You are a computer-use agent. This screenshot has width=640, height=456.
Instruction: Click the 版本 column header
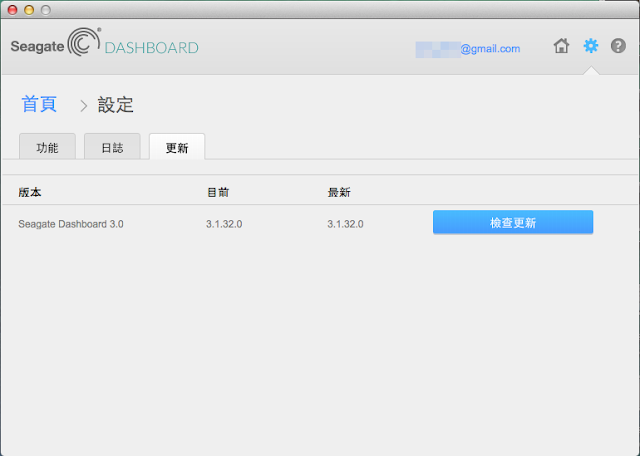(30, 192)
